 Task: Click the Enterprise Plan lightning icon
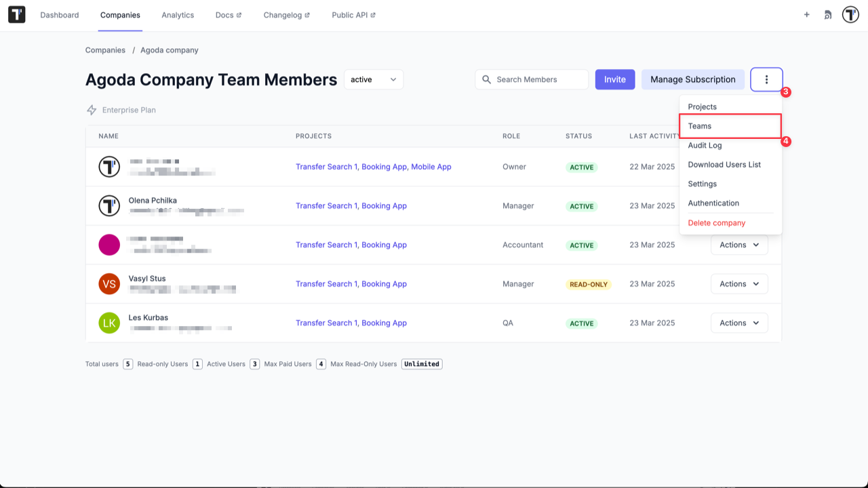[90, 110]
